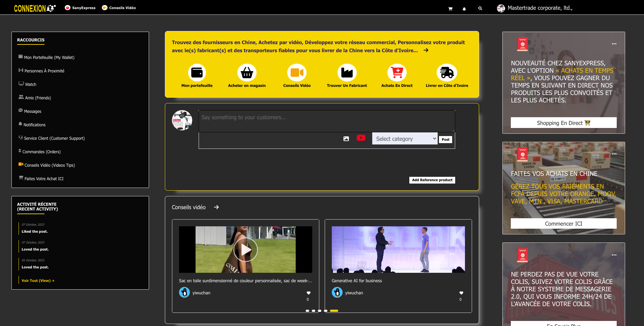Open Conseils Vidéo camera icon in yellow banner

[x=297, y=72]
